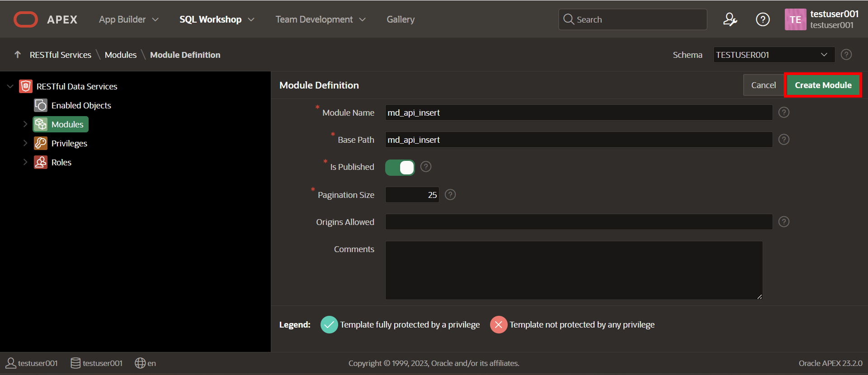Click Module Definition breadcrumb
Screen dimensions: 868x375
point(185,55)
